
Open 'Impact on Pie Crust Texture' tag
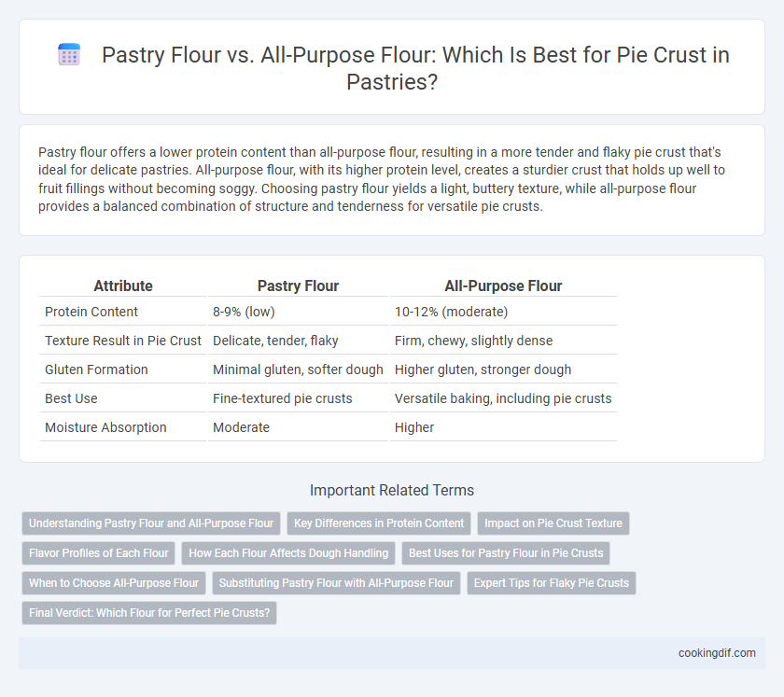(x=553, y=523)
